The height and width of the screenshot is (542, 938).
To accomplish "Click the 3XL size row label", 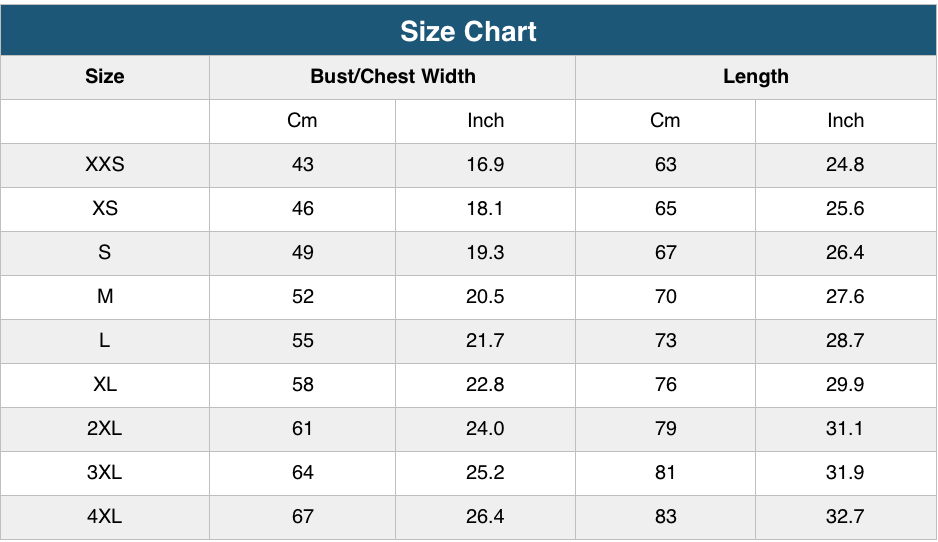I will pyautogui.click(x=105, y=473).
